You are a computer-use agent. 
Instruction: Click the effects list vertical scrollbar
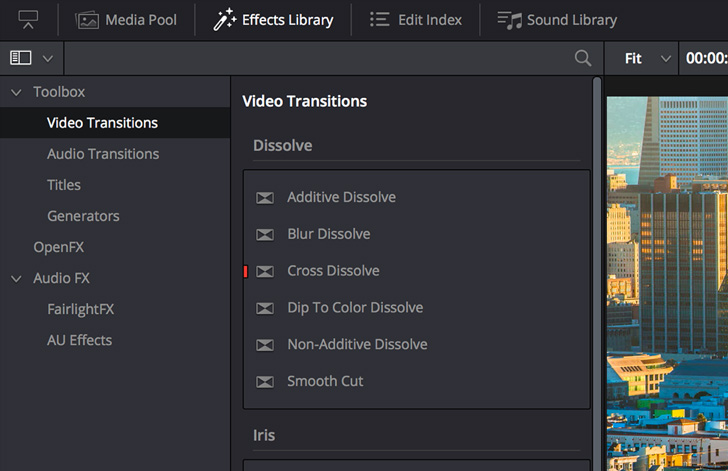point(597,274)
